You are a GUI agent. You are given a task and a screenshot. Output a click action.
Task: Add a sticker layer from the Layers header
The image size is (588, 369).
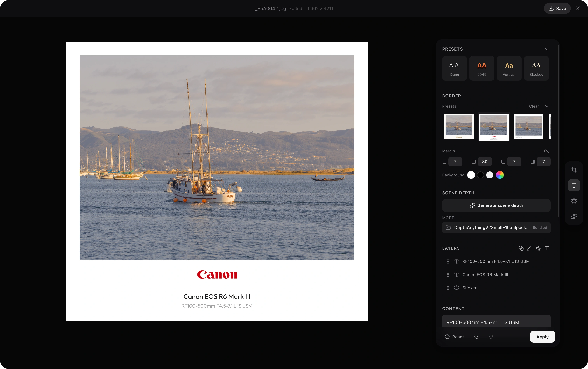point(538,248)
